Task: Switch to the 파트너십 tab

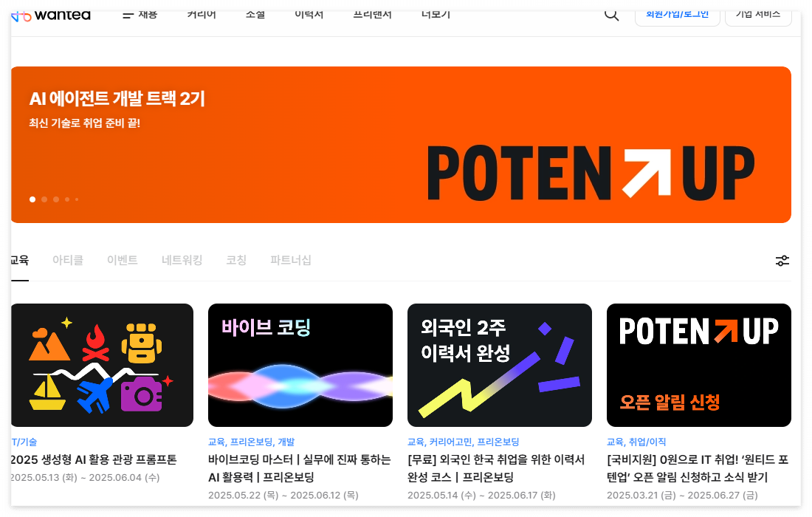Action: (x=291, y=260)
